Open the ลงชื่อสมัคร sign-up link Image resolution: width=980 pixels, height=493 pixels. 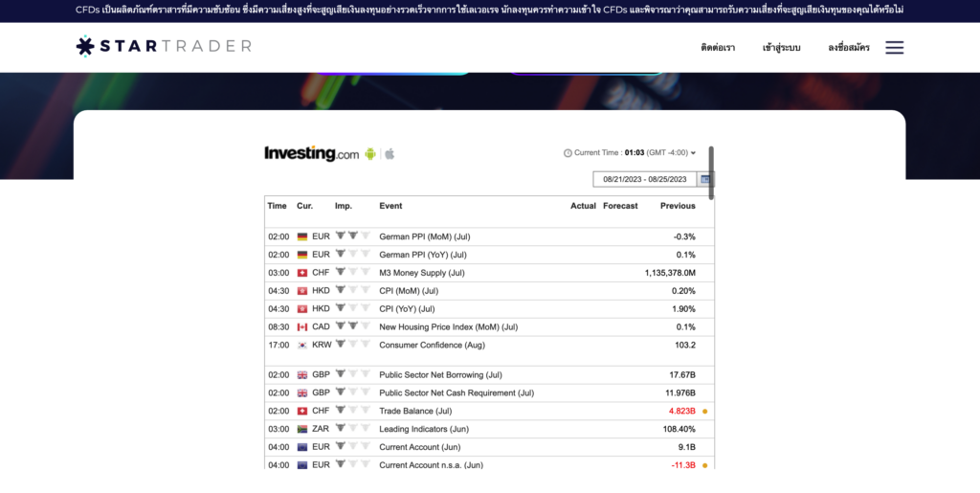coord(849,48)
